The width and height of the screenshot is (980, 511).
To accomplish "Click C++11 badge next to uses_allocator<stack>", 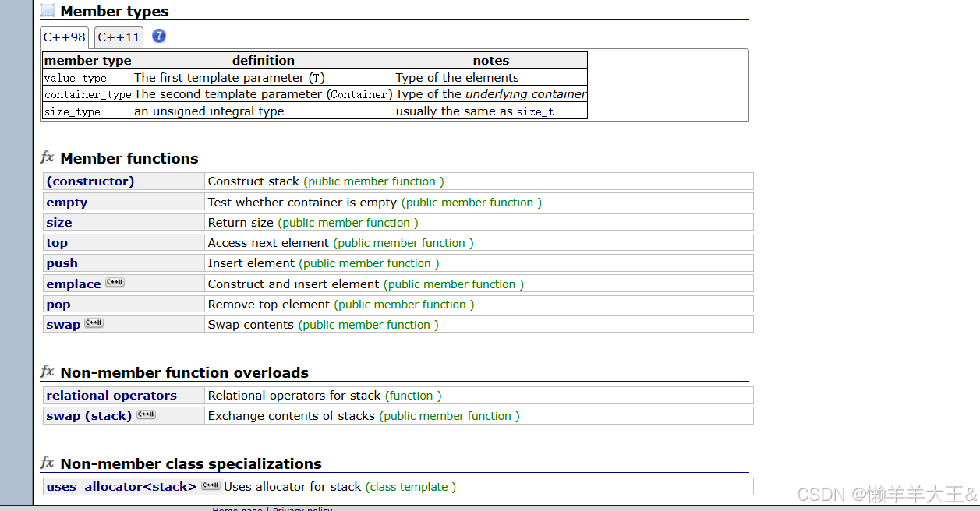I will (211, 485).
